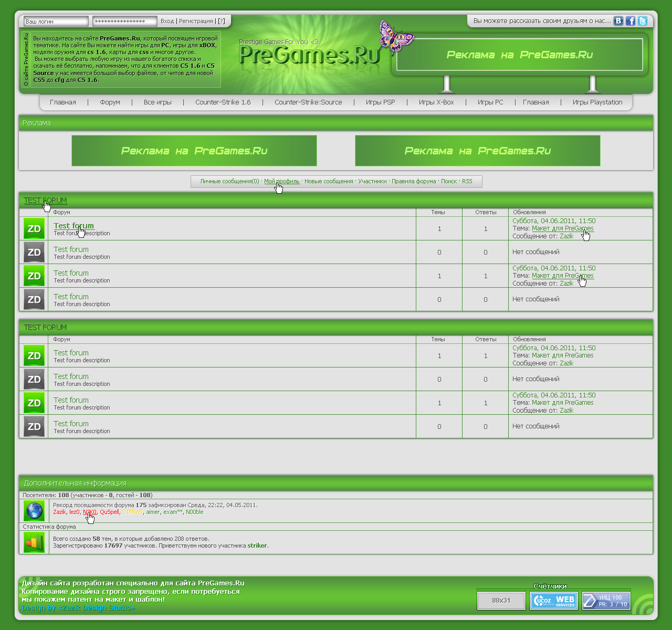
Task: Click the '[?]' help link
Action: click(x=222, y=22)
